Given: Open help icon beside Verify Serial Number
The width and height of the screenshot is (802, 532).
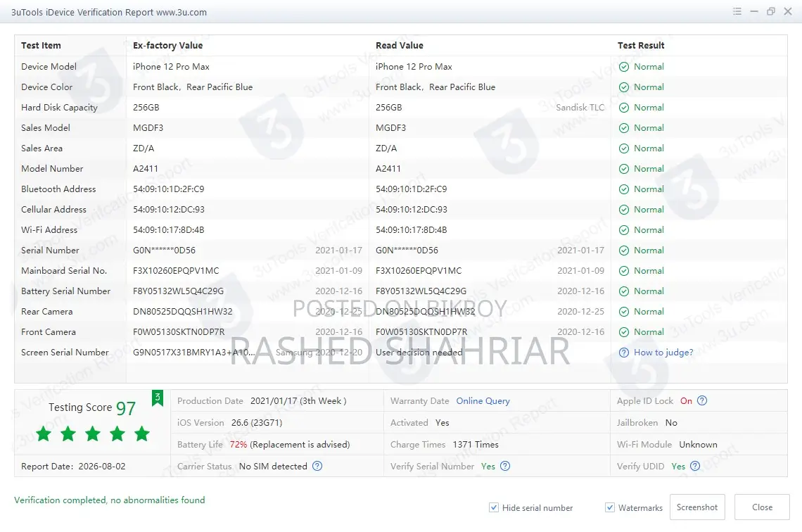Looking at the screenshot, I should click(505, 466).
